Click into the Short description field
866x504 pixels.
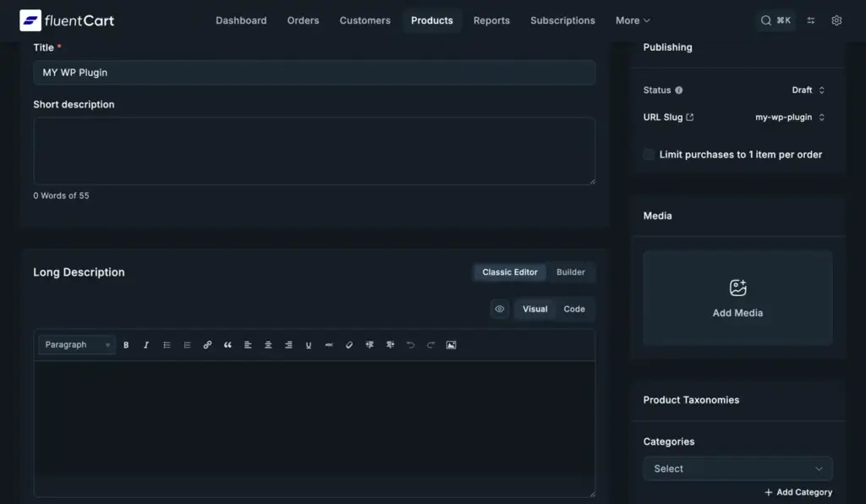point(314,151)
